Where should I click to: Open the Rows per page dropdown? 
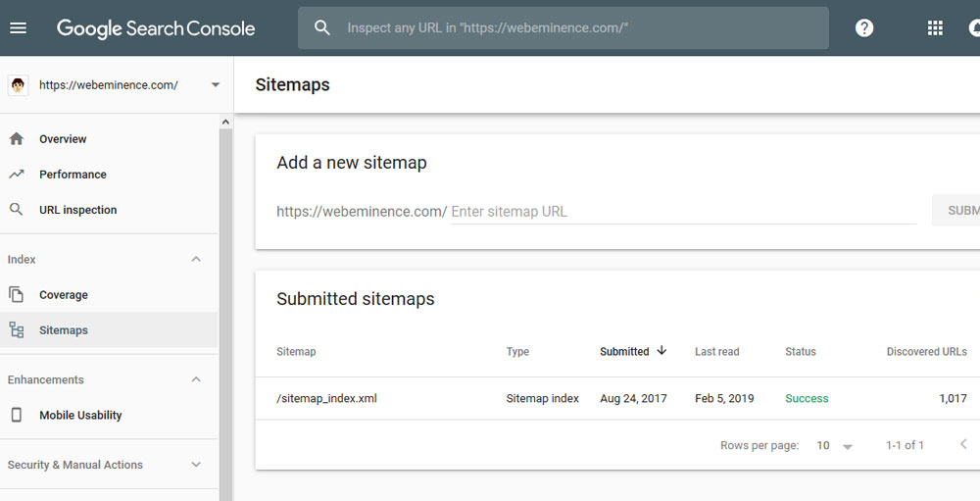point(834,445)
